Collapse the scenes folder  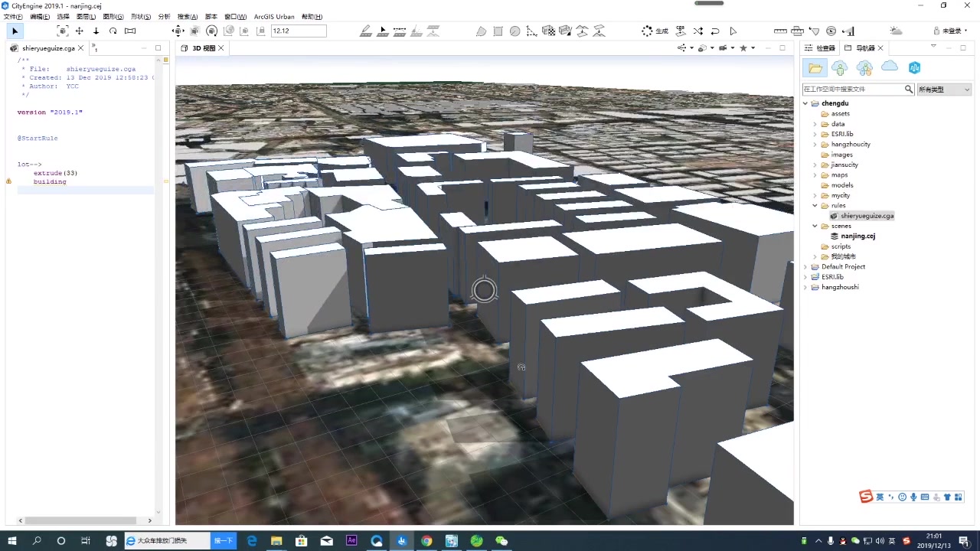[815, 226]
